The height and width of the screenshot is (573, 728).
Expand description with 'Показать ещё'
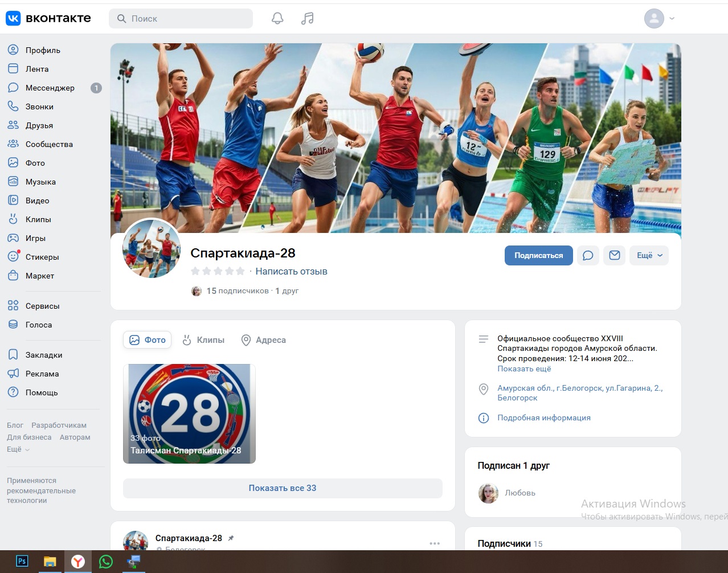point(524,369)
